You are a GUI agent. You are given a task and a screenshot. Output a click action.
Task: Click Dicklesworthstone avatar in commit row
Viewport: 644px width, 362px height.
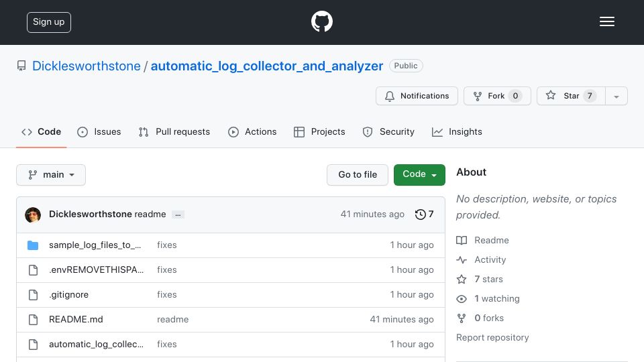click(33, 215)
